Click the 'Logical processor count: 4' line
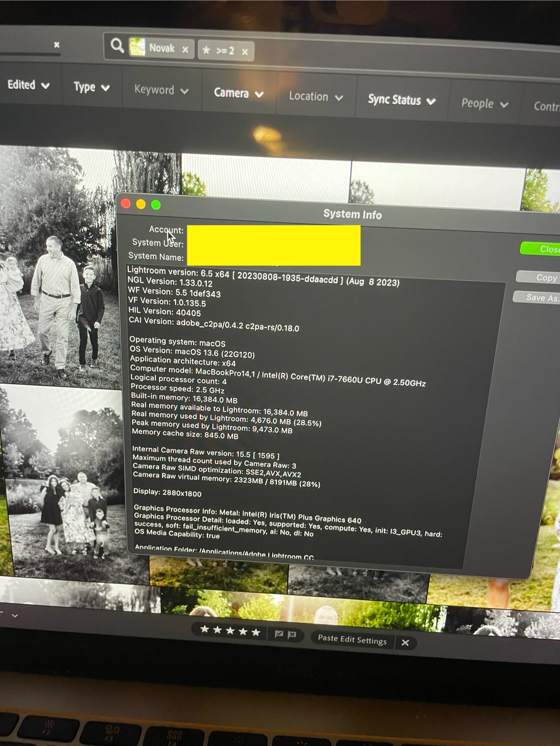The image size is (560, 746). coord(178,379)
